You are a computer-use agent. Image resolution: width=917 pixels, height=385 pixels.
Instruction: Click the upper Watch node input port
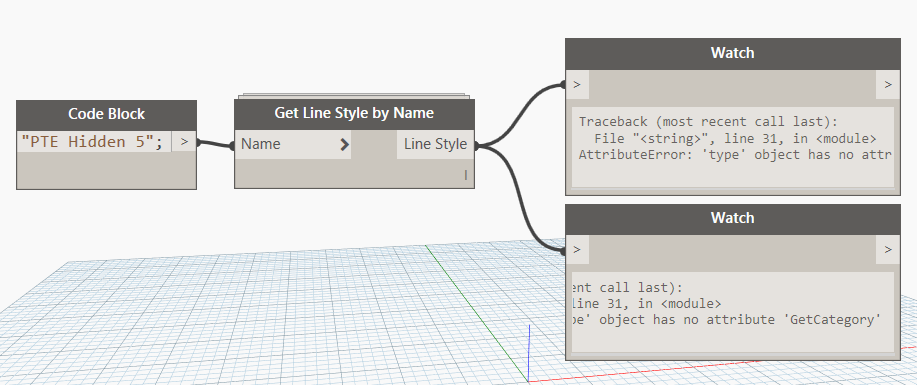coord(577,84)
